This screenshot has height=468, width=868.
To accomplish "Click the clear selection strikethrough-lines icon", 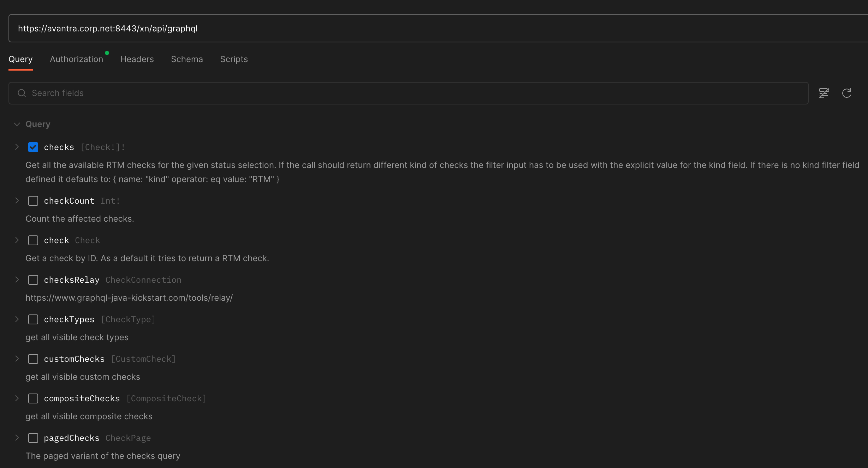I will pos(824,93).
